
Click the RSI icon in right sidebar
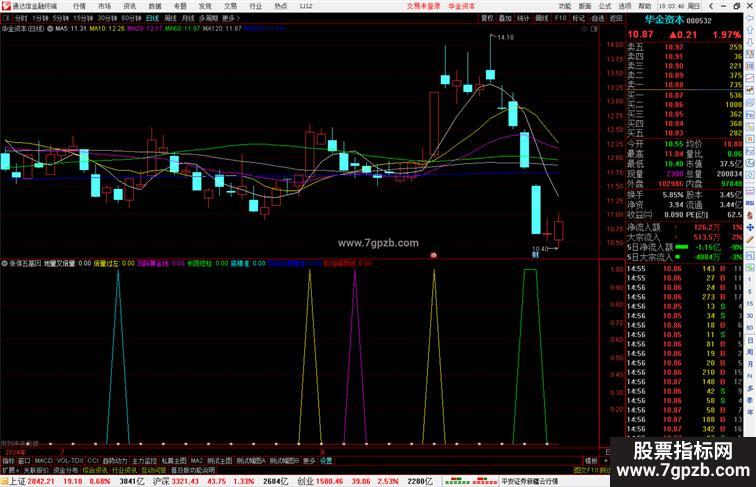[x=750, y=203]
